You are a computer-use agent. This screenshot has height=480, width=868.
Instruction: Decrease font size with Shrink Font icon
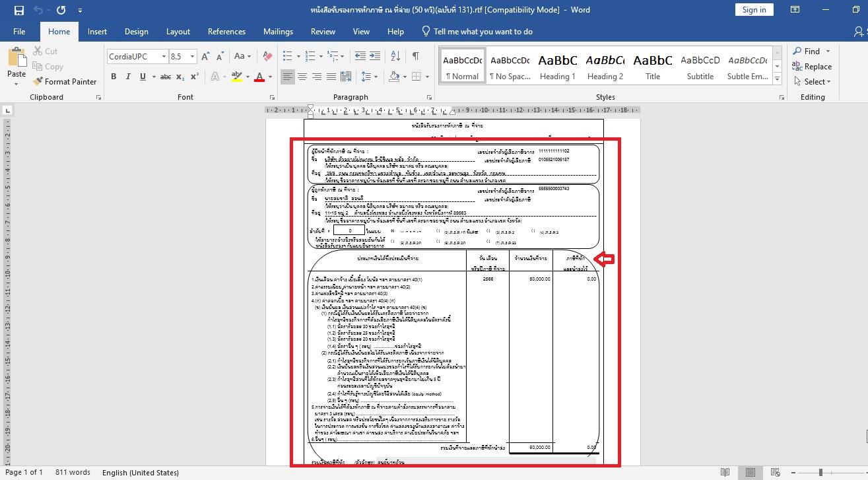tap(219, 57)
